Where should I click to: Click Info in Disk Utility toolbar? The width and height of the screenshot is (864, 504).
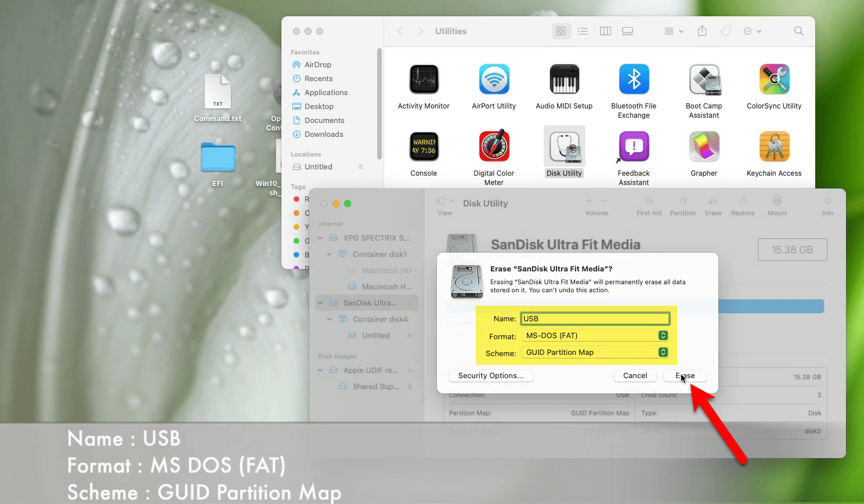[x=828, y=205]
